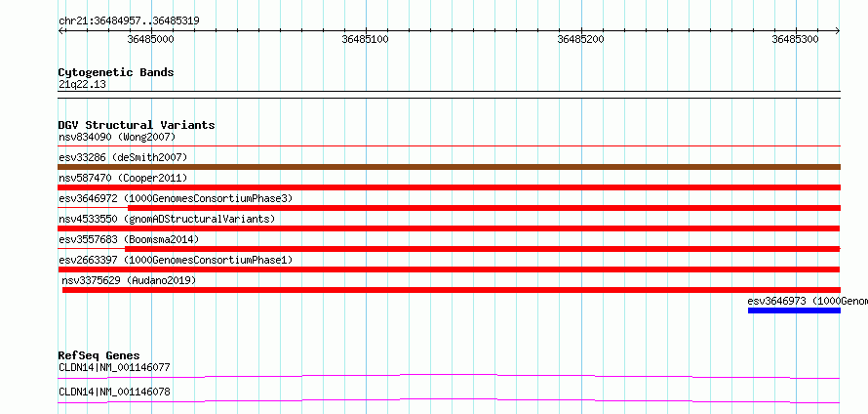Click the brown esv33286 variant bar
The height and width of the screenshot is (414, 868).
pos(449,167)
